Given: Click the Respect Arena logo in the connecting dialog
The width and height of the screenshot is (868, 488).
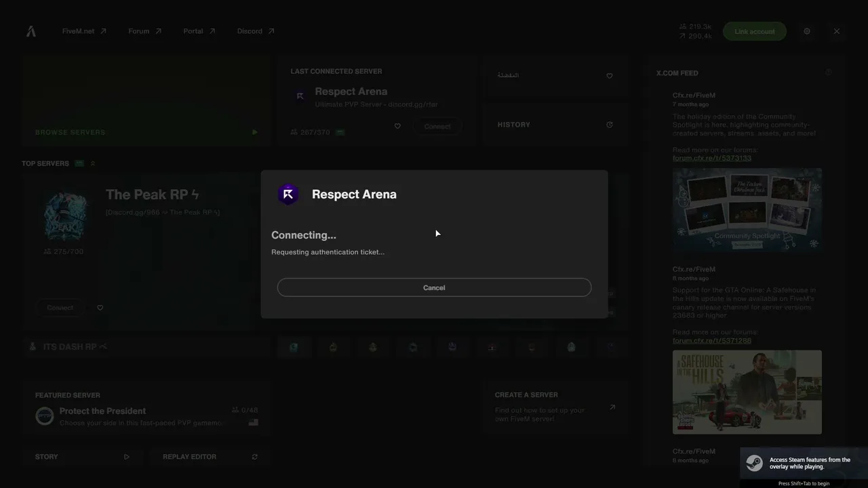Looking at the screenshot, I should [288, 195].
